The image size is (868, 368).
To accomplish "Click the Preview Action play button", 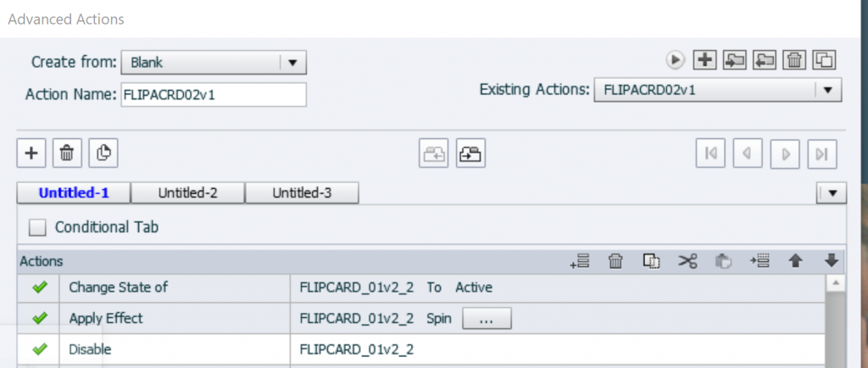I will (675, 59).
